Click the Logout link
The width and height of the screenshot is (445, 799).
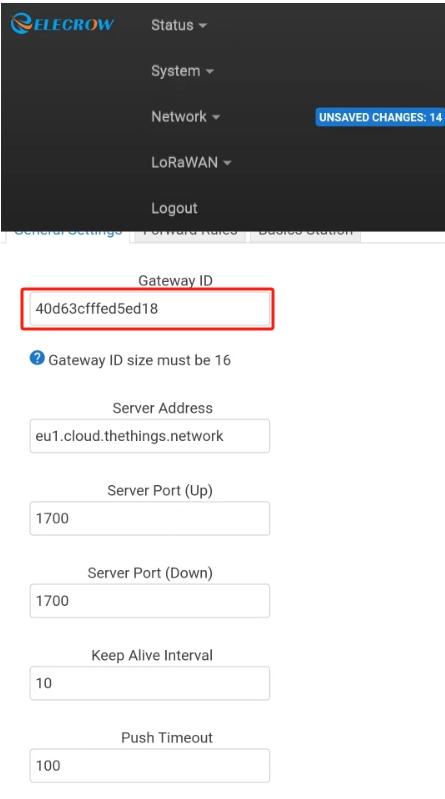click(x=174, y=208)
